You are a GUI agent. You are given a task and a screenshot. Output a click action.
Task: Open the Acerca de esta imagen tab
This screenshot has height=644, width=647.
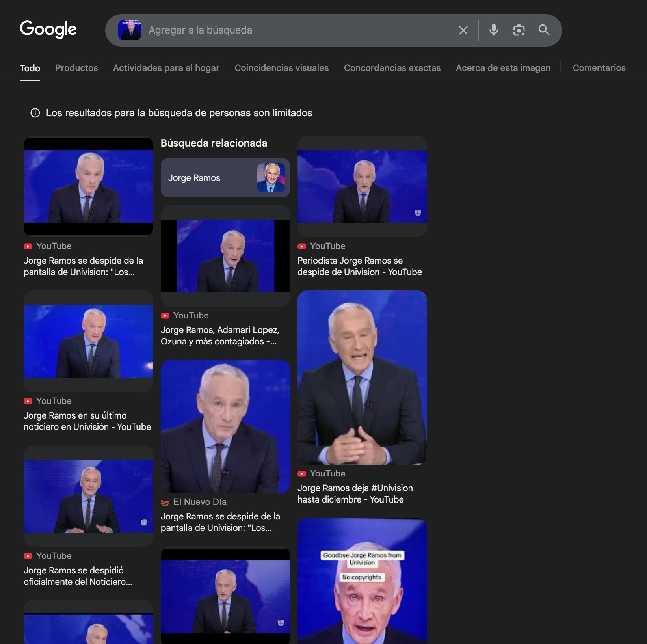(503, 68)
